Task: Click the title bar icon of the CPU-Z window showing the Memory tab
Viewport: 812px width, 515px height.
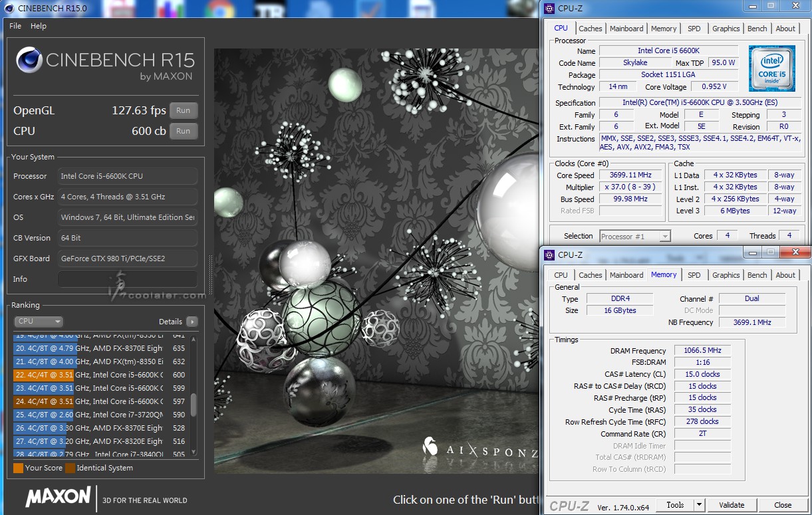Action: pyautogui.click(x=549, y=255)
